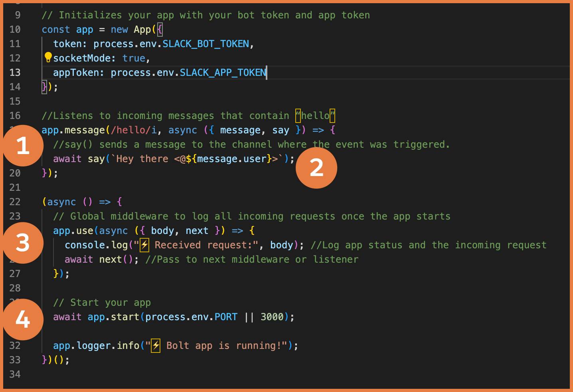Click 'const' keyword on line 10
The image size is (573, 392).
pyautogui.click(x=56, y=30)
